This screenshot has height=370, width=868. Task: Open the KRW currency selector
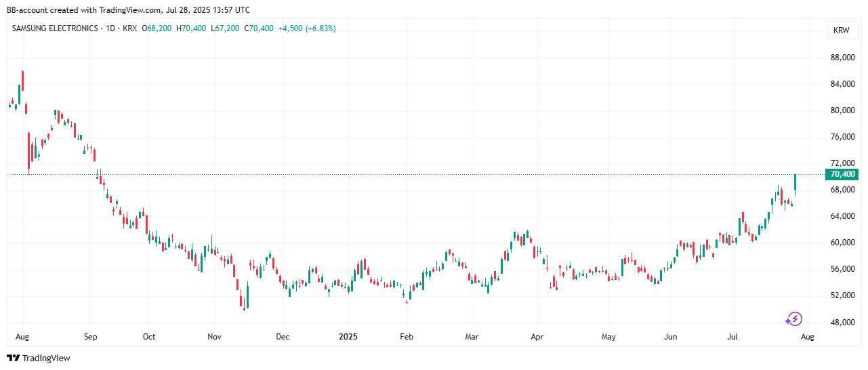point(841,30)
